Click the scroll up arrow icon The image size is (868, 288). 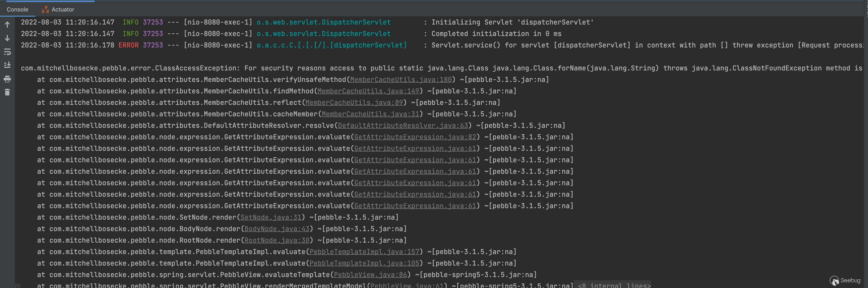7,25
